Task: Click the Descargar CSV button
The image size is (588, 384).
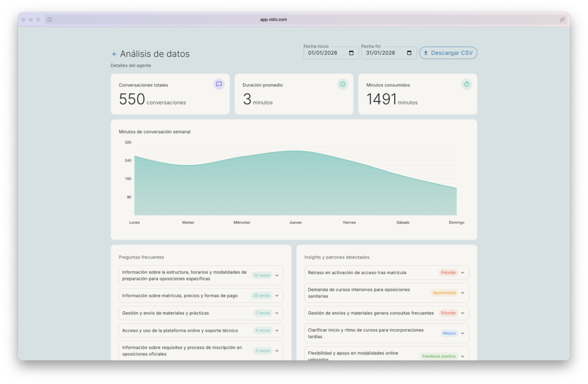Action: [448, 53]
